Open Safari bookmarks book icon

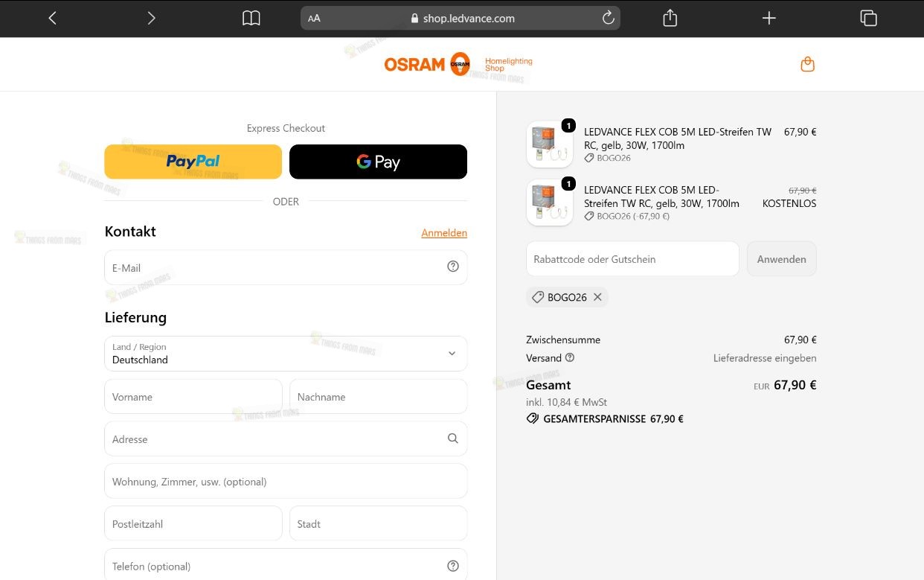[251, 18]
